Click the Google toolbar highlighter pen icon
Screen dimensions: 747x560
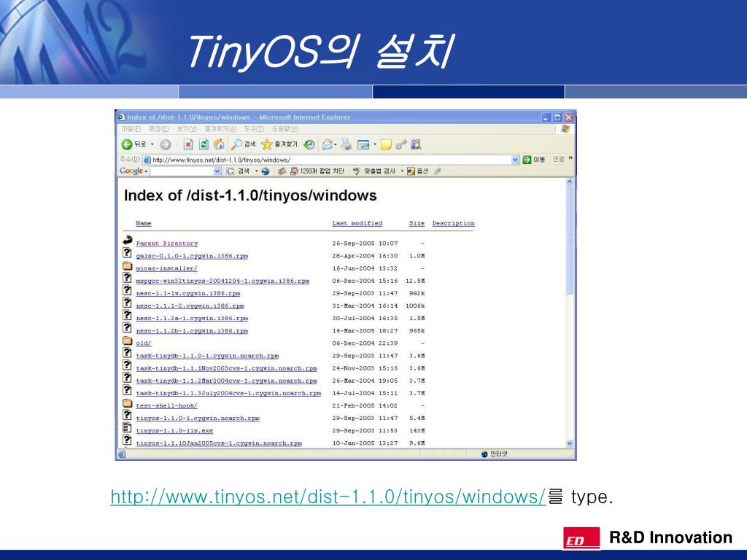tap(438, 171)
